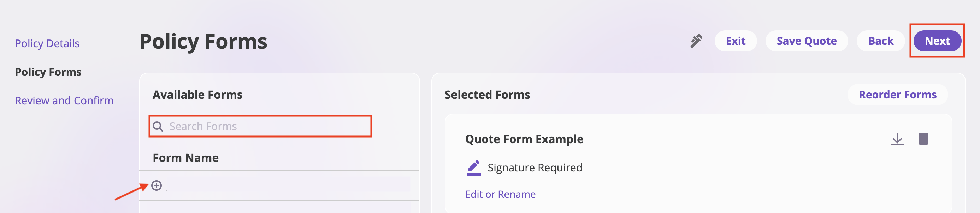Save the quote
Screen dimensions: 980x213
pos(807,41)
